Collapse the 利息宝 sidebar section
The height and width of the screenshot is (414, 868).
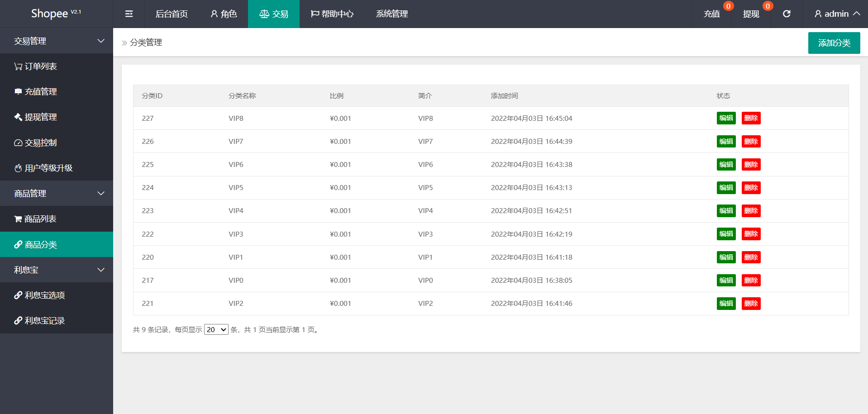(57, 270)
